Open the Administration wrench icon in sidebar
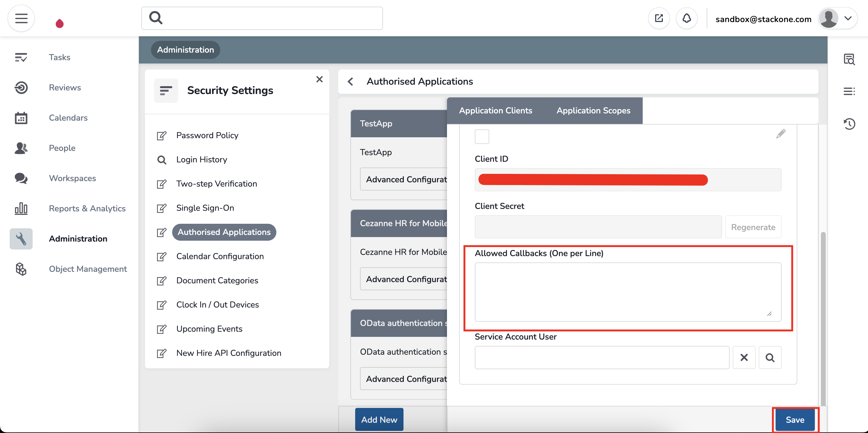 pyautogui.click(x=21, y=239)
